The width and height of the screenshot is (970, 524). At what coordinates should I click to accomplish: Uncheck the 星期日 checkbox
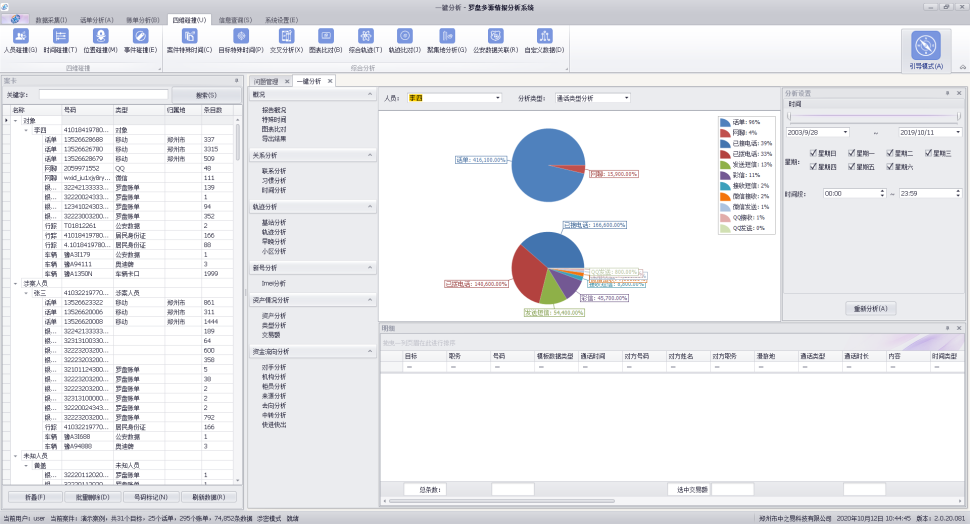point(813,153)
